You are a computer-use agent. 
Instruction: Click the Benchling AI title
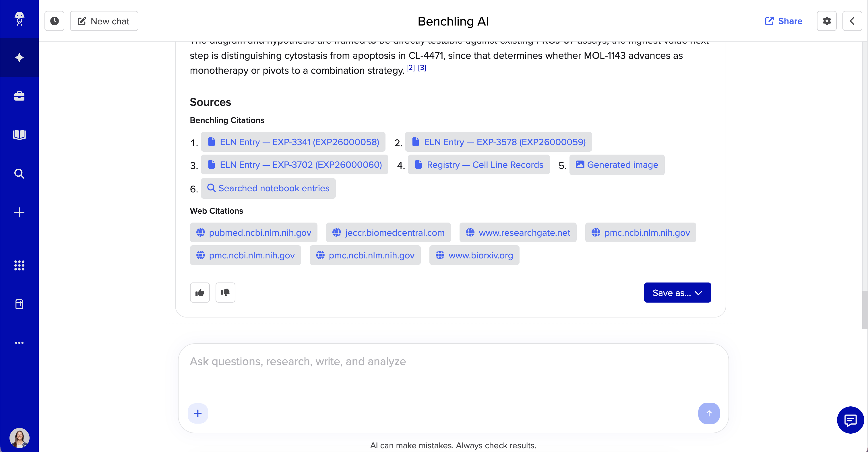click(x=453, y=21)
